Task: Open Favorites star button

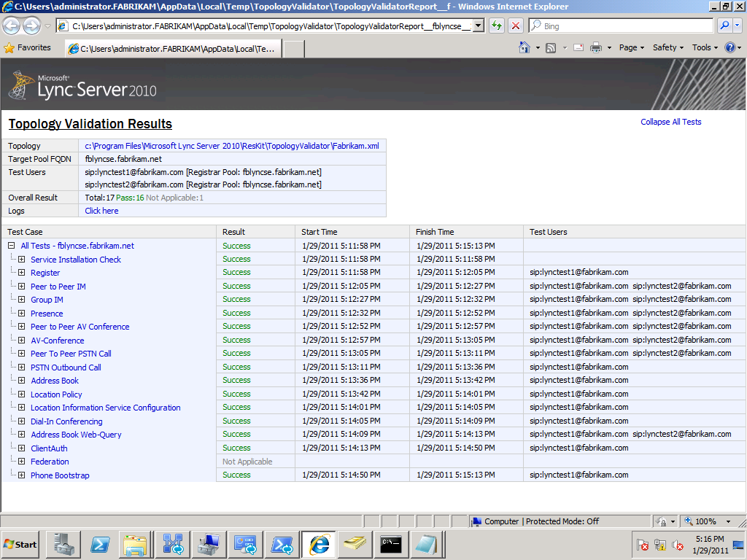Action: (x=27, y=47)
